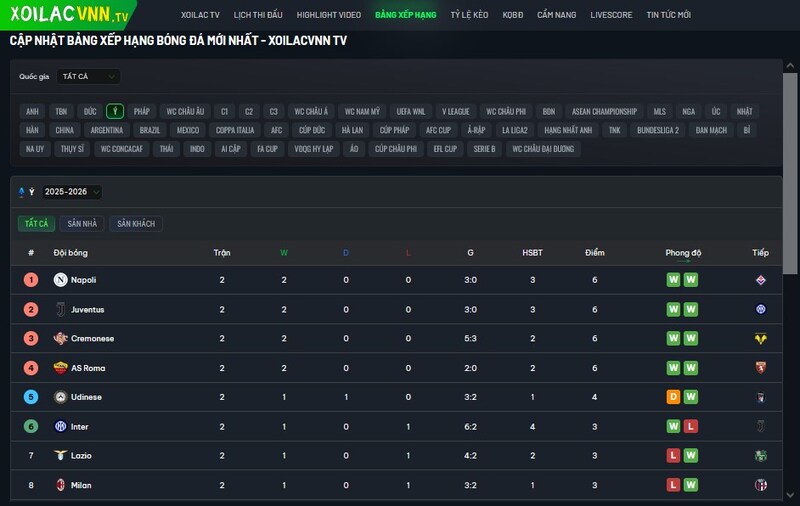Select the ANH league button

[32, 111]
